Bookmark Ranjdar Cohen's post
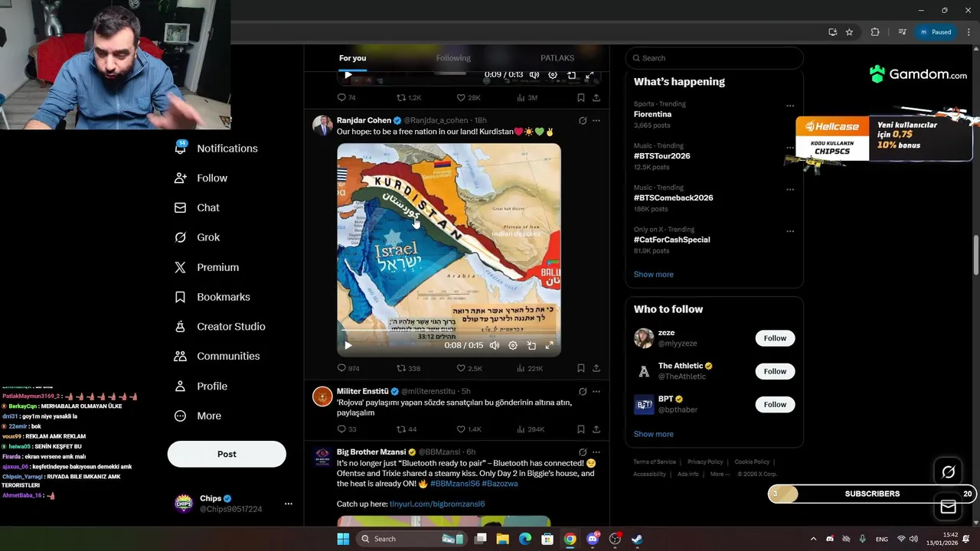Image resolution: width=980 pixels, height=551 pixels. 581,368
